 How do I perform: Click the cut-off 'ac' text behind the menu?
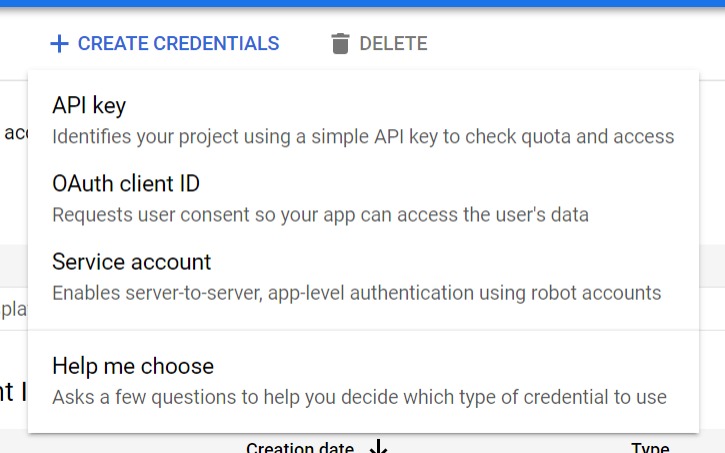click(16, 133)
